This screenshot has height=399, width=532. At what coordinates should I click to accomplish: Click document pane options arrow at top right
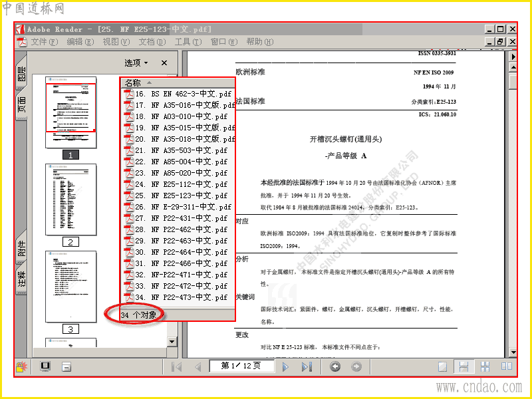coord(513,57)
